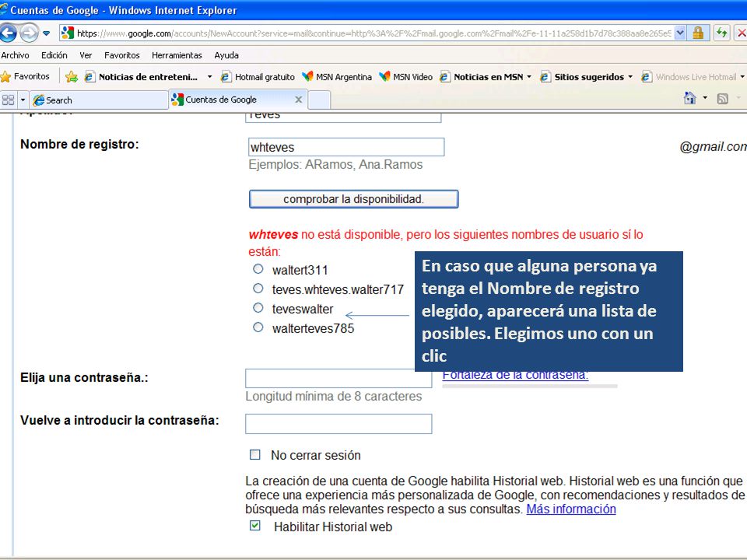The image size is (747, 560).
Task: Open the Favoritos menu in menu bar
Action: 122,55
